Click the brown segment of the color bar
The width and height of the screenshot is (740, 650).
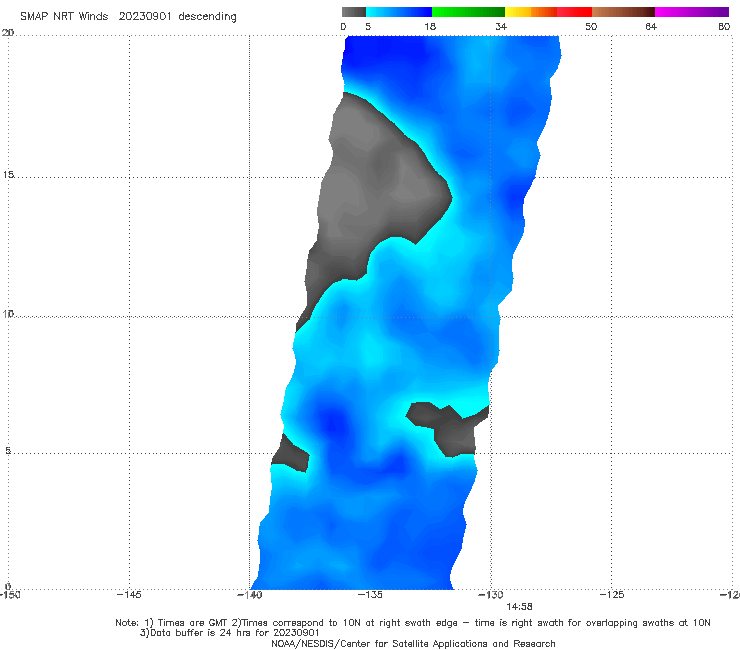pos(623,12)
